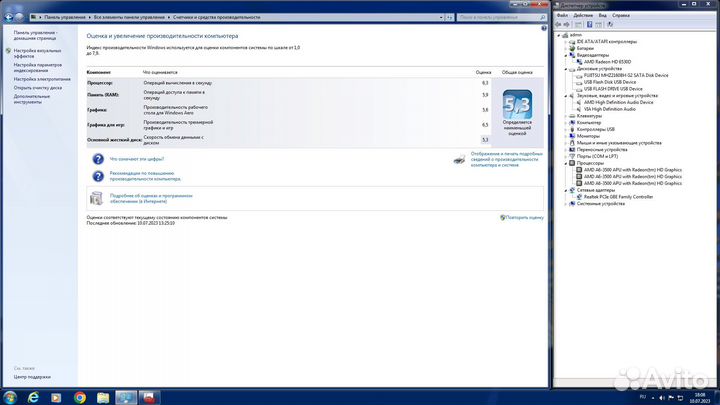720x405 pixels.
Task: Click Scan for hardware changes toolbar icon
Action: pyautogui.click(x=610, y=24)
